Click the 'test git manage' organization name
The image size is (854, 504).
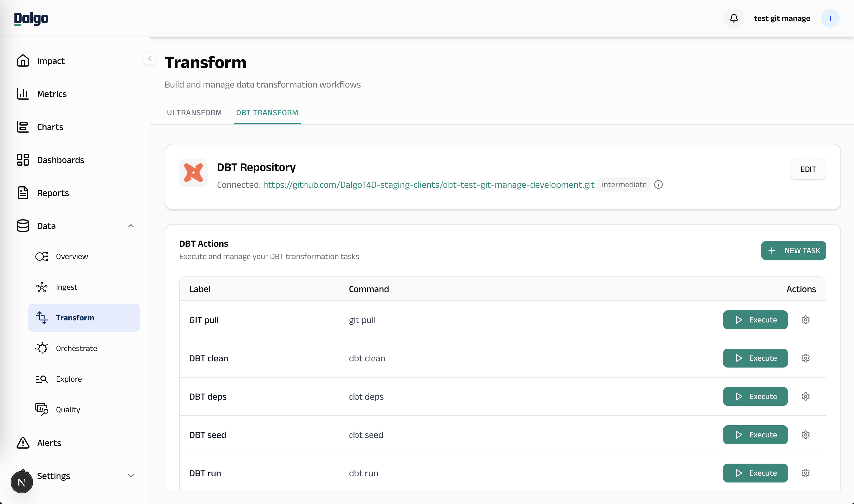click(782, 18)
